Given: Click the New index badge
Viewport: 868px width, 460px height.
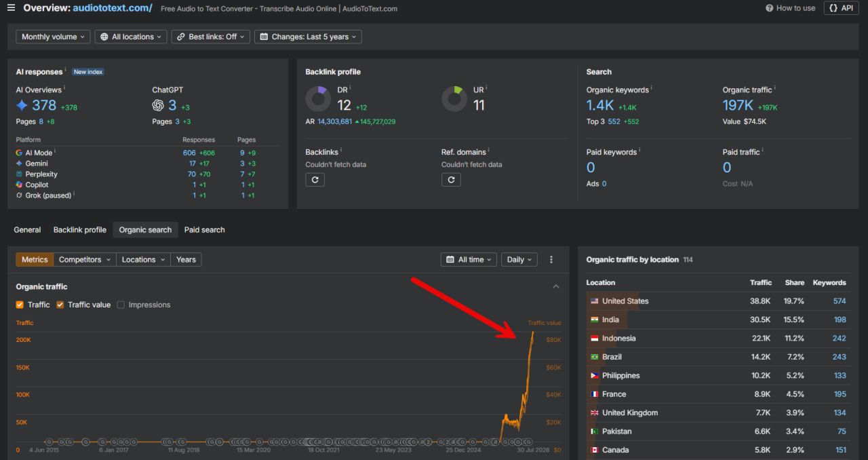Looking at the screenshot, I should 88,72.
